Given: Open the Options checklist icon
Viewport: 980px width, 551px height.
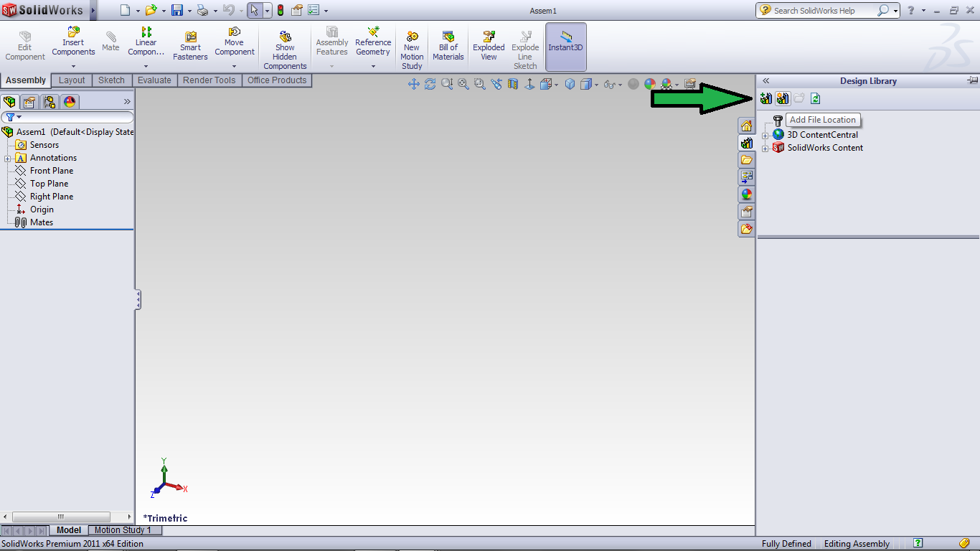Looking at the screenshot, I should (x=314, y=10).
